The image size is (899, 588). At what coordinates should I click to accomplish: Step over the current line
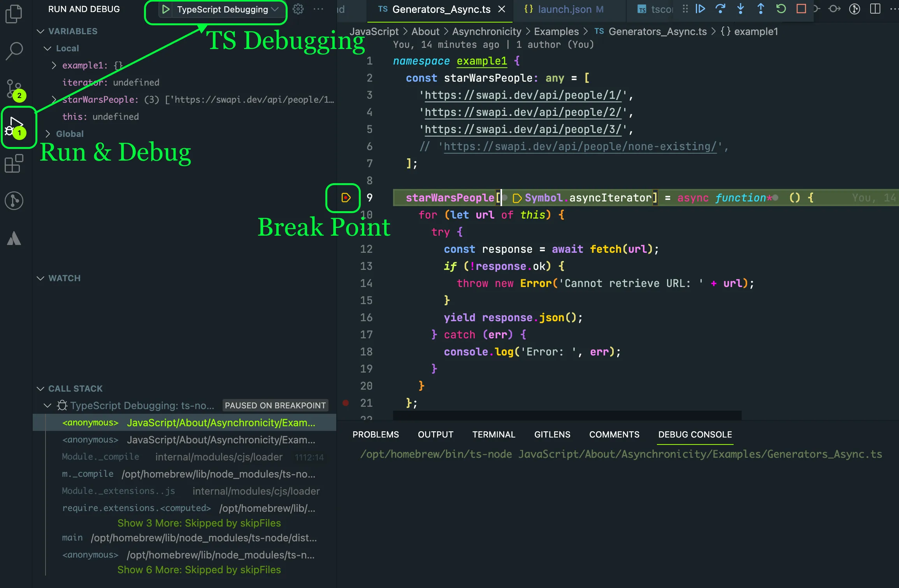pyautogui.click(x=720, y=9)
